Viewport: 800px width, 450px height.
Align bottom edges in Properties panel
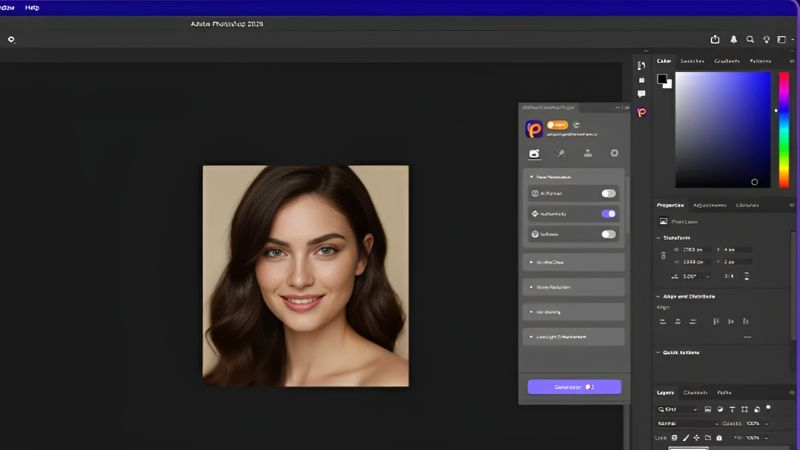click(x=745, y=321)
